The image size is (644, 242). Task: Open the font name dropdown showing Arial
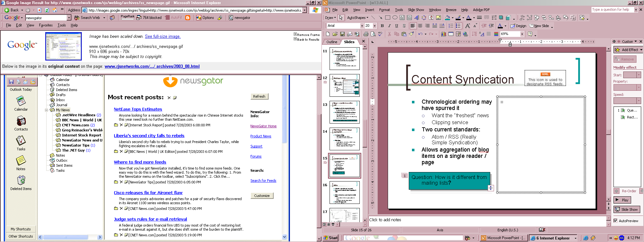point(362,26)
